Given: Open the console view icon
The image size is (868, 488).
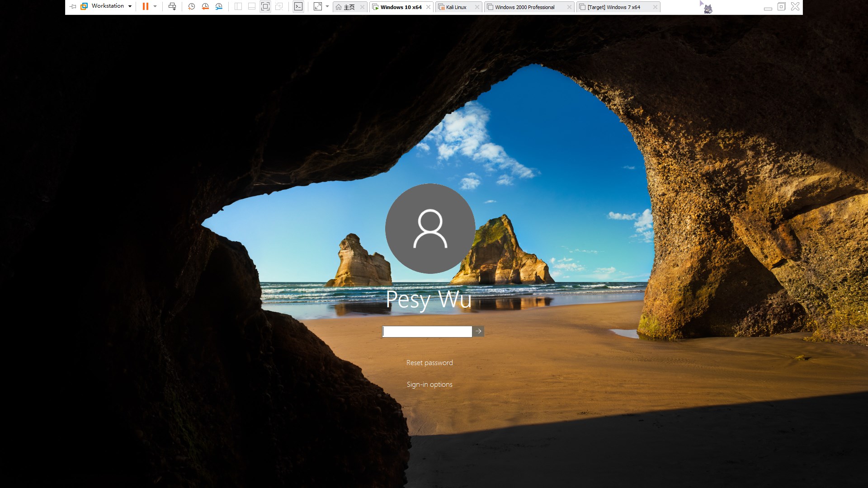Looking at the screenshot, I should [x=298, y=7].
